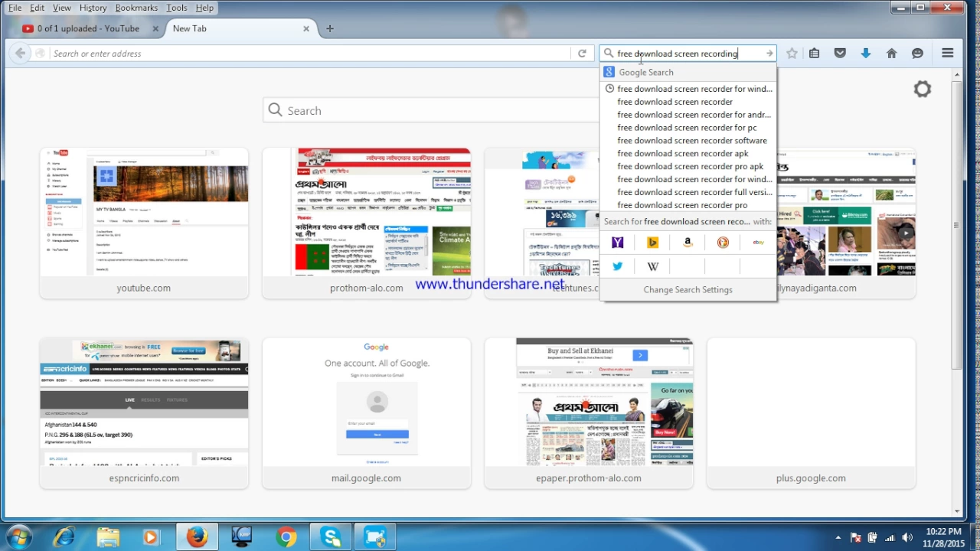Open the Tools menu
The image size is (980, 551).
click(176, 8)
